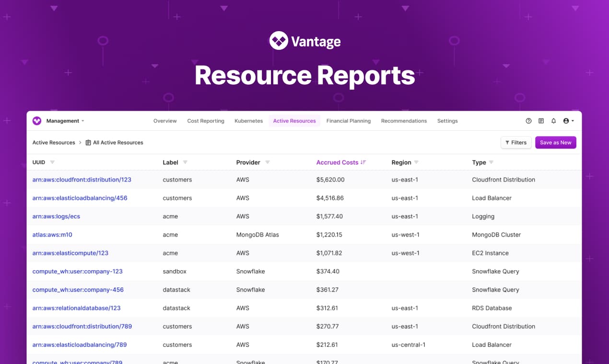Viewport: 609px width, 364px height.
Task: Click the Active Resources breadcrumb
Action: pyautogui.click(x=53, y=142)
